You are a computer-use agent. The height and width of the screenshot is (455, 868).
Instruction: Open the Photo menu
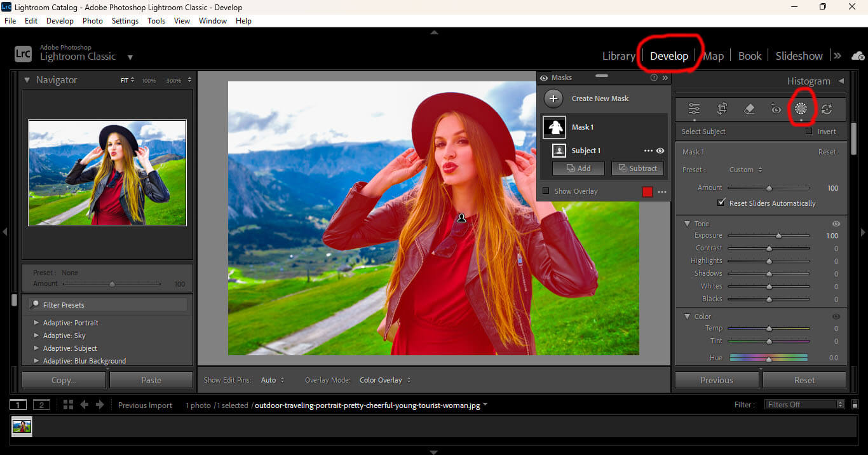[92, 20]
